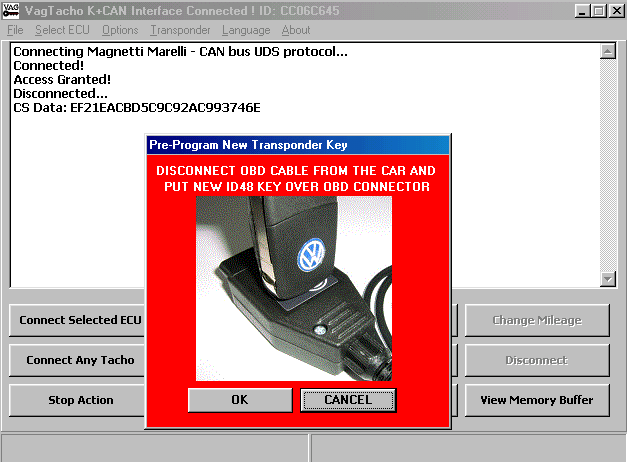Image resolution: width=627 pixels, height=462 pixels.
Task: Open the Options menu
Action: [x=120, y=30]
